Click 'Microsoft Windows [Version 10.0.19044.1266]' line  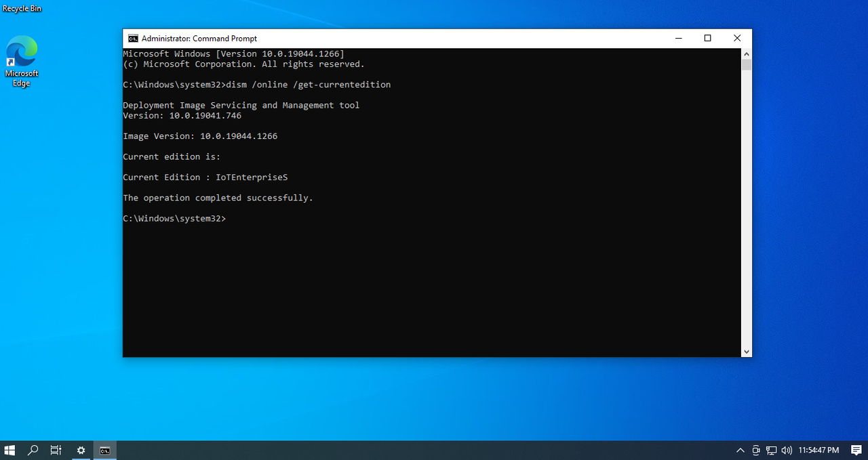(233, 54)
